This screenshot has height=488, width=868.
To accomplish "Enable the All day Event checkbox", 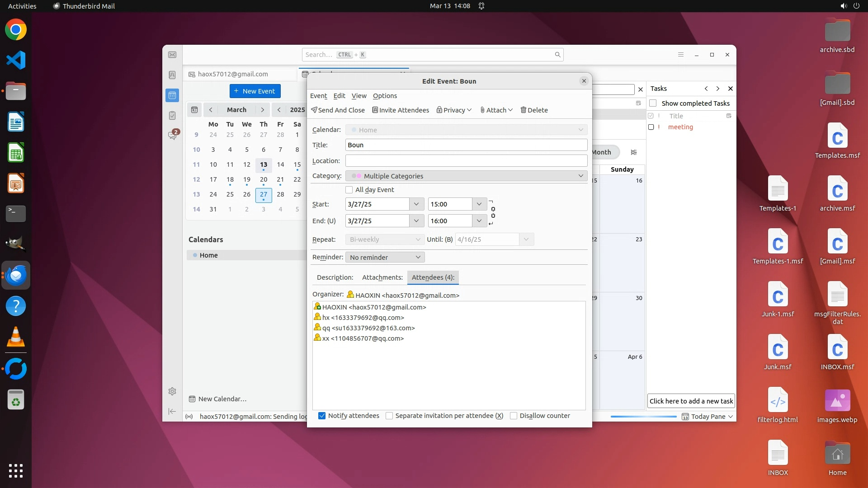I will pos(349,190).
